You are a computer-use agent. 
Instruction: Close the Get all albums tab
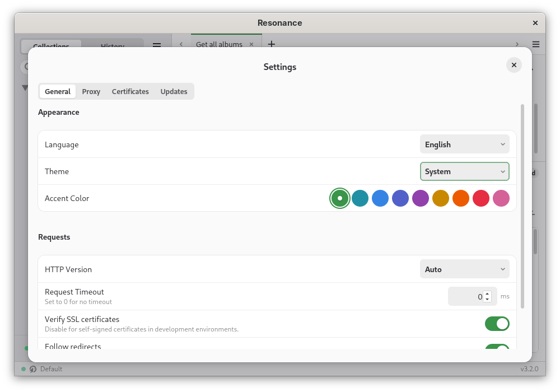pos(251,44)
